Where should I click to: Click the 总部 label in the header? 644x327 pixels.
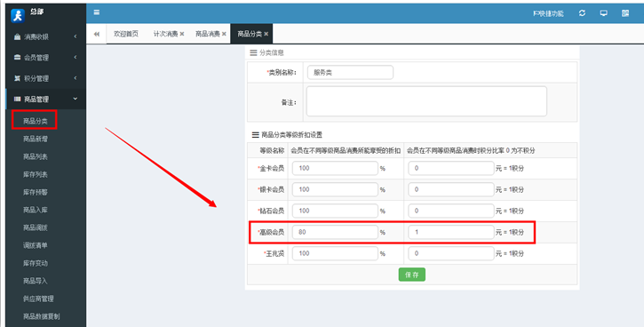click(36, 12)
